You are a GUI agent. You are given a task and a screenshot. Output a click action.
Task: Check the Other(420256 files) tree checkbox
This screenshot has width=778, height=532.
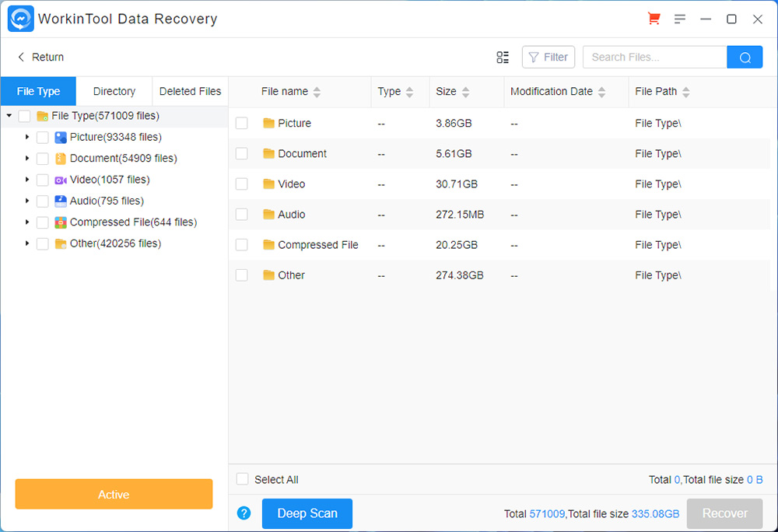click(x=43, y=244)
